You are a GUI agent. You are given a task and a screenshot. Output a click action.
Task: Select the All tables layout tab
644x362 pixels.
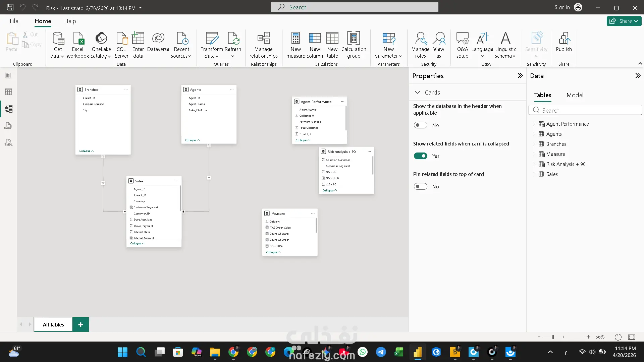pos(53,324)
